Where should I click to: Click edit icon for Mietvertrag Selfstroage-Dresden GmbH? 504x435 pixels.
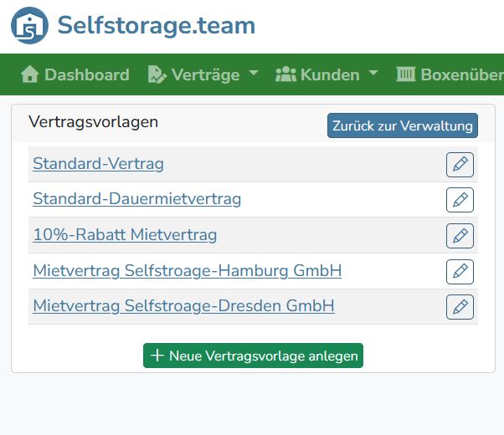pyautogui.click(x=460, y=307)
